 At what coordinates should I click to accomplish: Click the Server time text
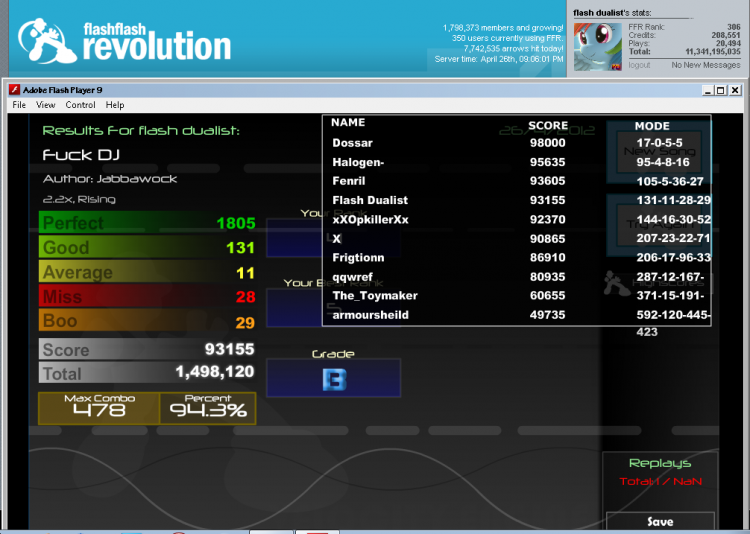[x=499, y=59]
